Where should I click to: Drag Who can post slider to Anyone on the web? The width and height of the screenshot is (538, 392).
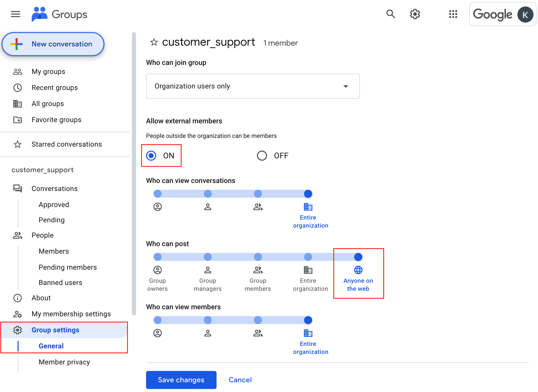tap(358, 256)
